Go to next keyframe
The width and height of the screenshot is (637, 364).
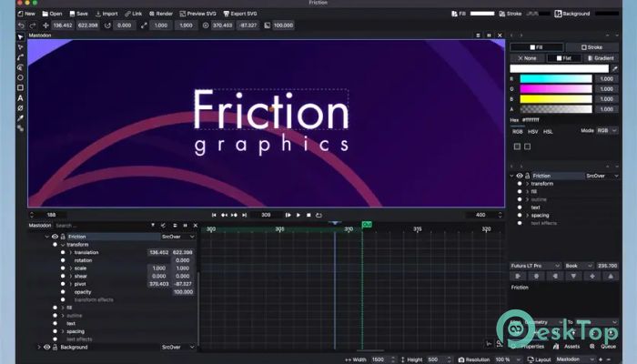pyautogui.click(x=235, y=215)
